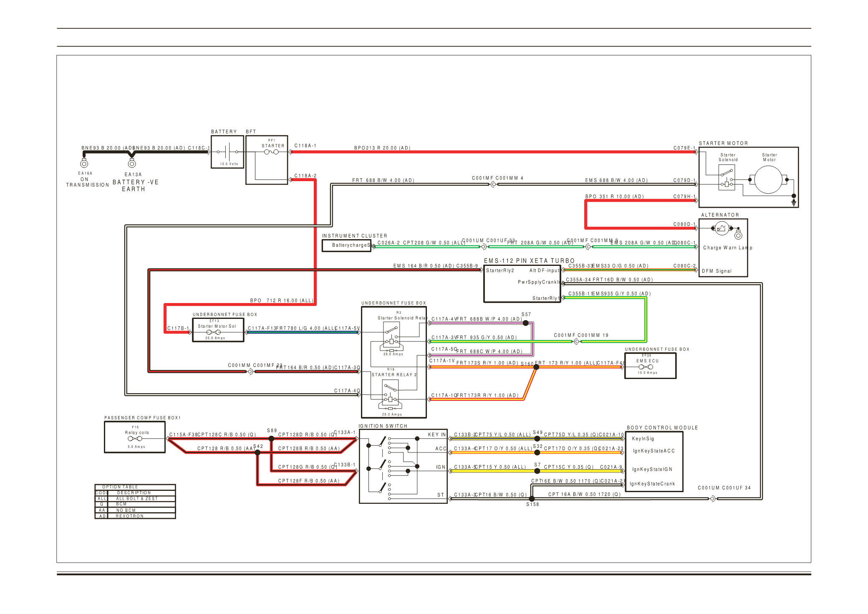Screen dimensions: 868x614
Task: Click the F16 Relay coils fuse symbol
Action: tap(134, 439)
